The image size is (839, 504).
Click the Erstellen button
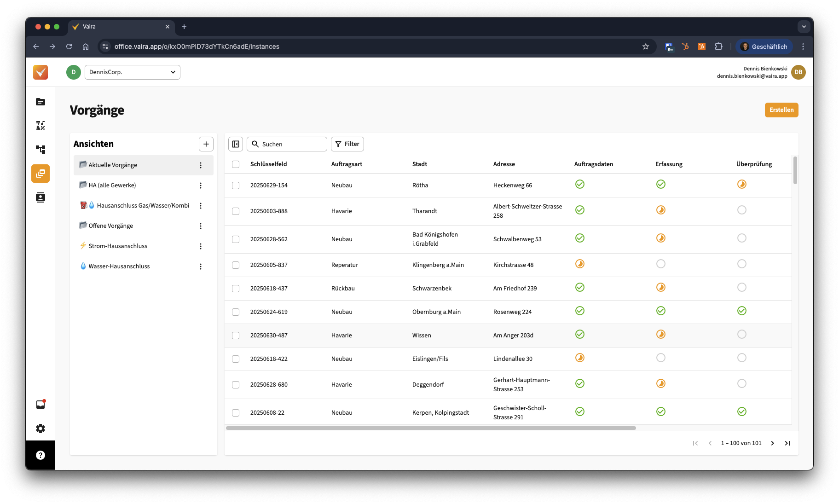click(781, 110)
